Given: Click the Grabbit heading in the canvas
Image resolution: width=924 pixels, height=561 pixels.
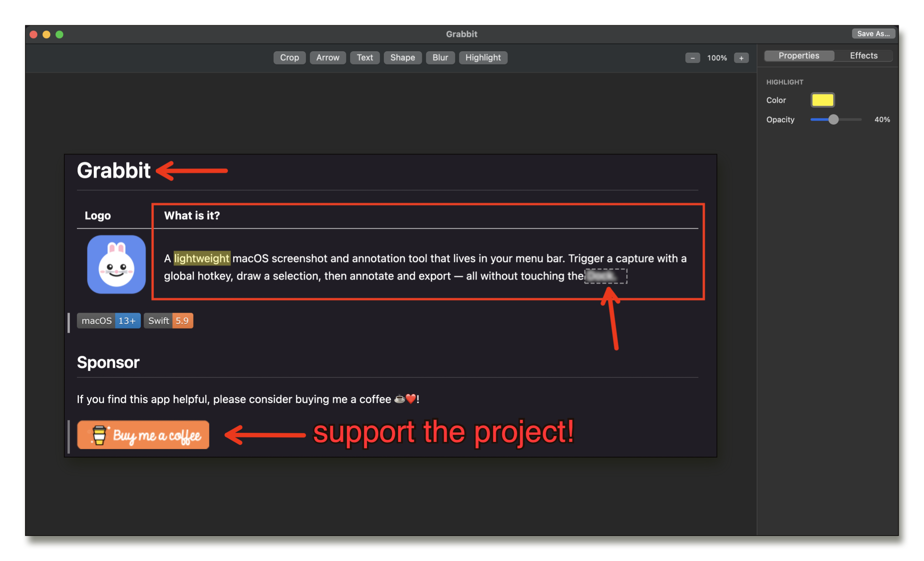Looking at the screenshot, I should point(113,171).
